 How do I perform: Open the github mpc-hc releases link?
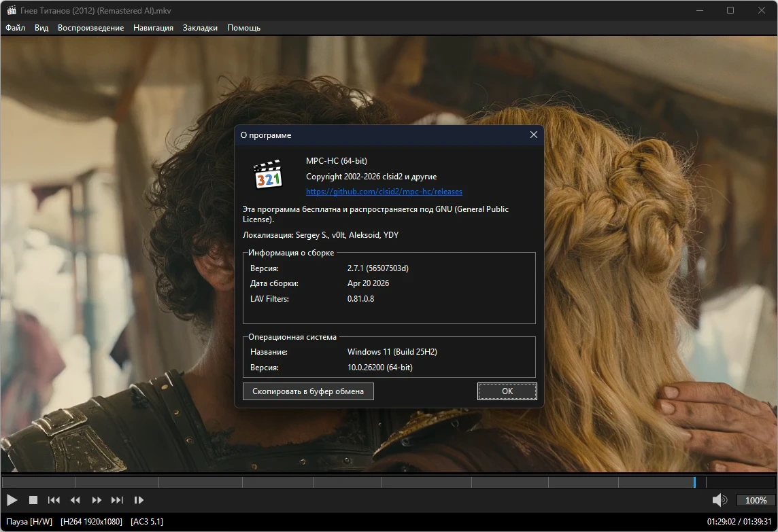pos(384,192)
